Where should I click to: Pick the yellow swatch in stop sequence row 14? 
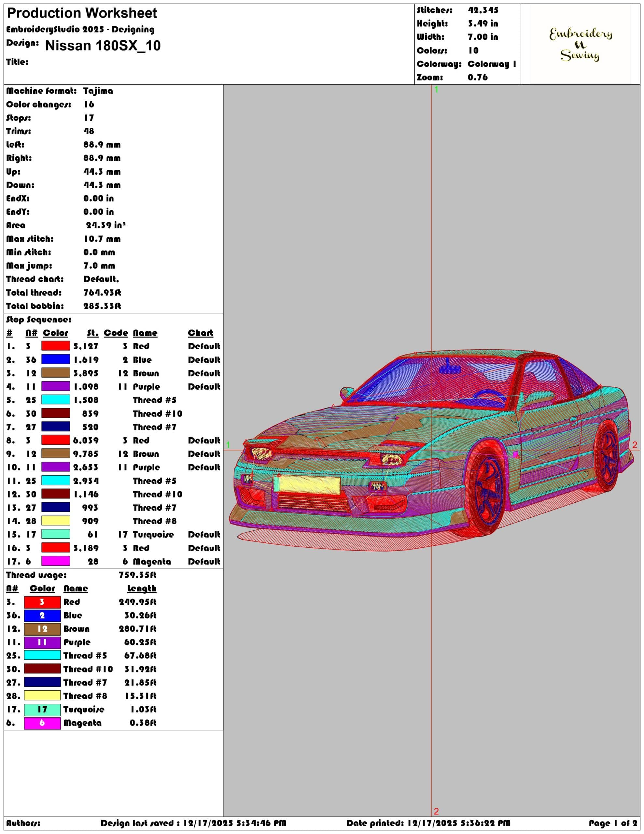[x=56, y=521]
